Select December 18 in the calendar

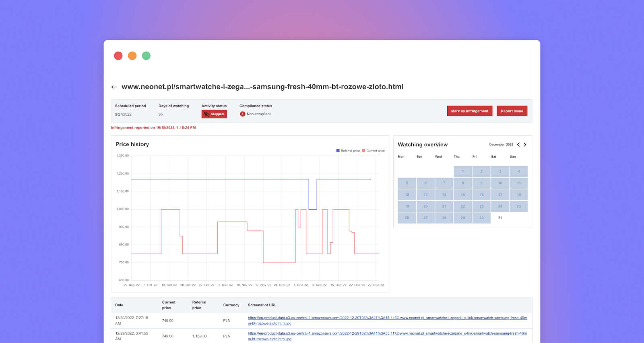tap(519, 195)
